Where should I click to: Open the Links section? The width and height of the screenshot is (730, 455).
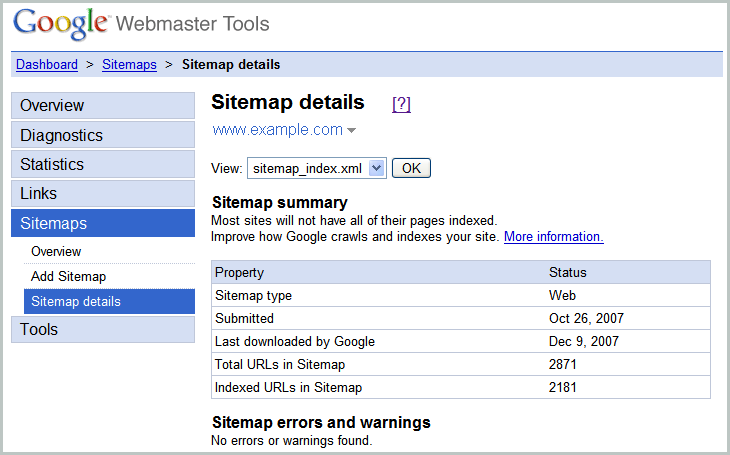point(103,193)
